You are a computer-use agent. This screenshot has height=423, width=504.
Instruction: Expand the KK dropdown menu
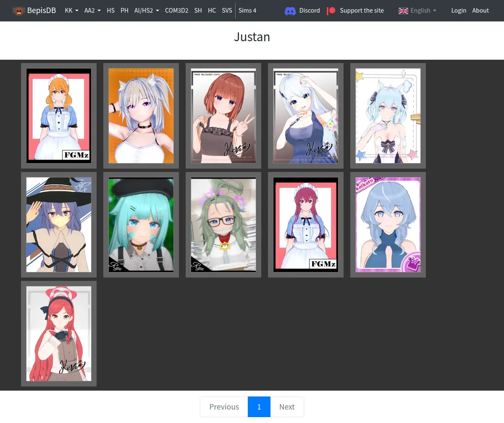pyautogui.click(x=71, y=11)
